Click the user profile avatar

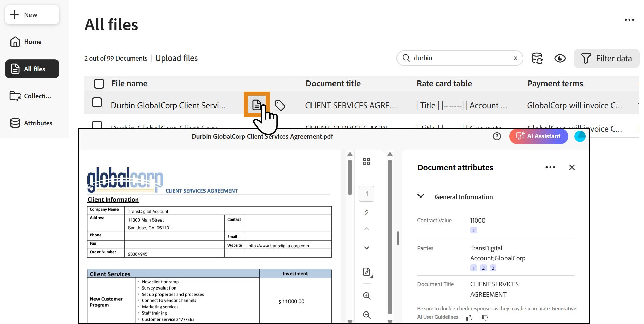(580, 136)
